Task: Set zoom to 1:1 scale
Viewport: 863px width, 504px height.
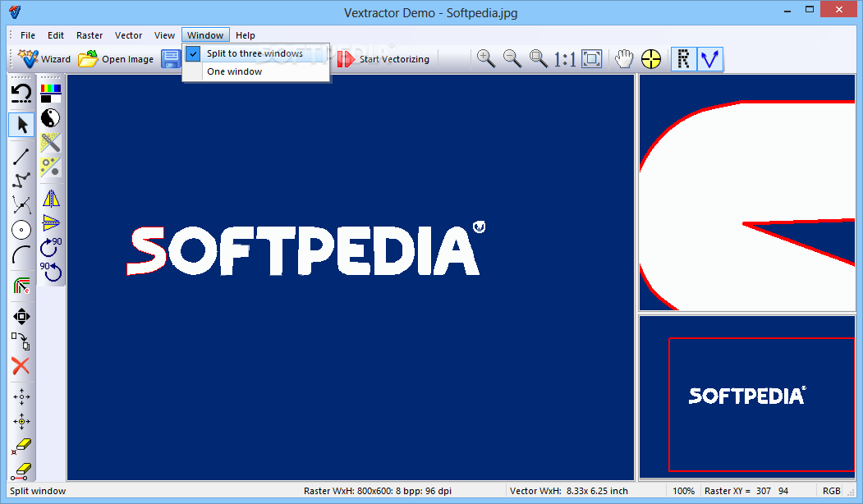Action: click(x=565, y=59)
